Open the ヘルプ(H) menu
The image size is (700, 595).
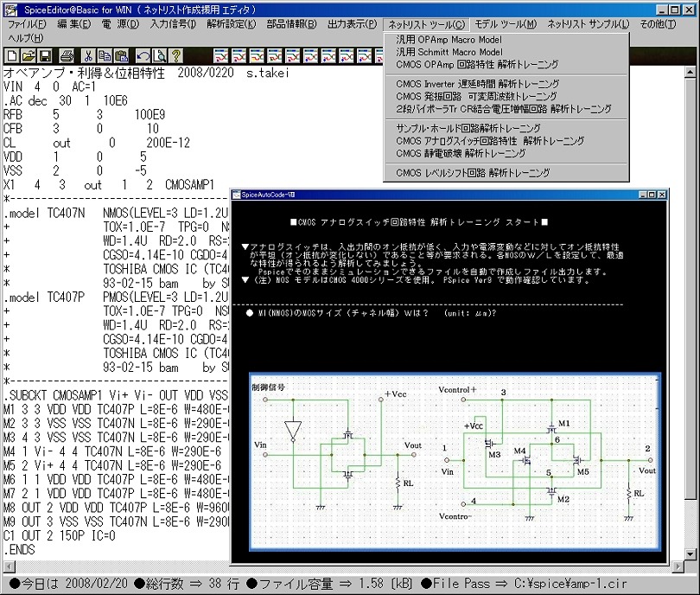click(x=26, y=38)
